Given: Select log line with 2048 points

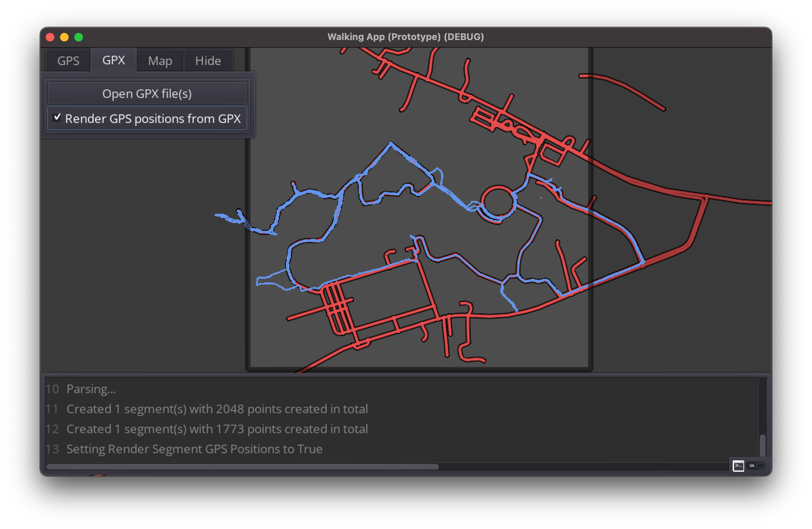Looking at the screenshot, I should click(217, 409).
